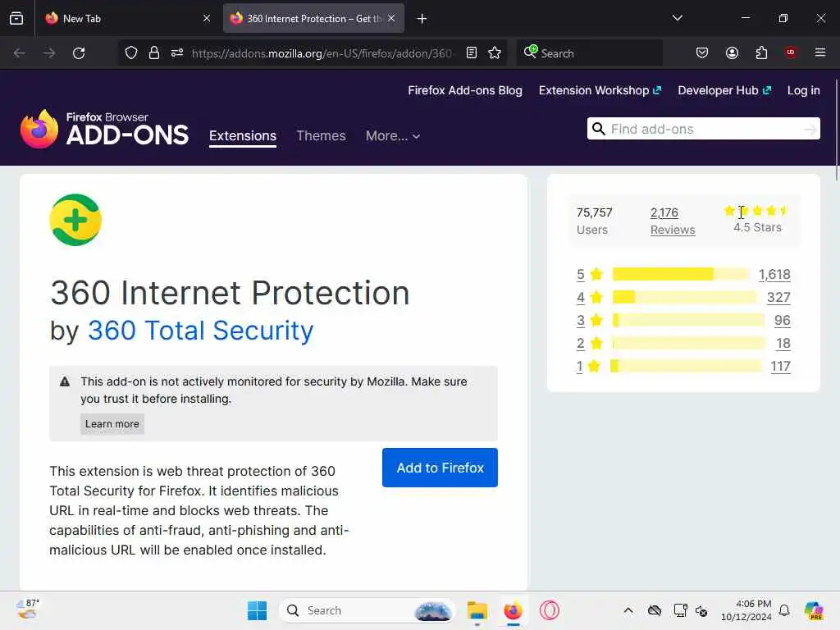Click the browser toolbar Search box
Screen dimensions: 840x630
click(589, 53)
